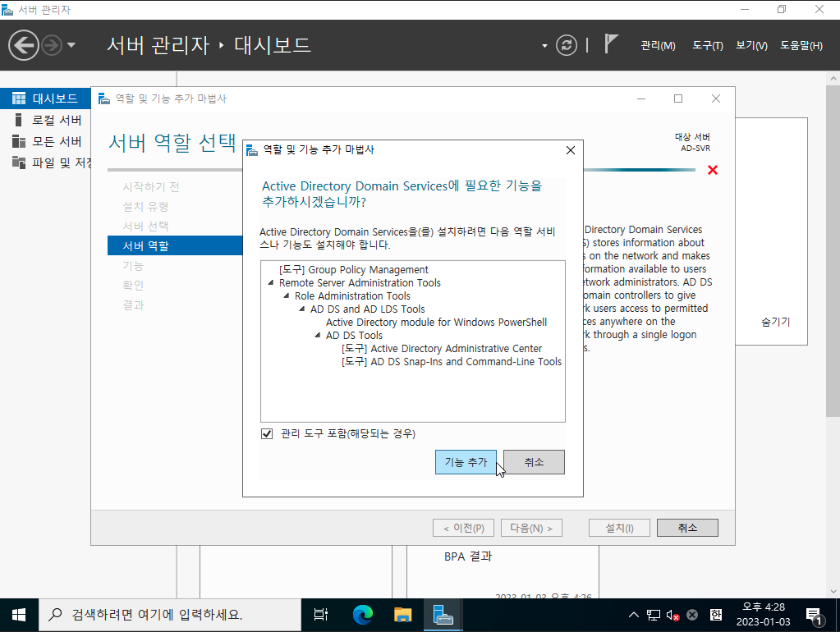Maximize the background role wizard window
The width and height of the screenshot is (840, 632).
click(x=678, y=98)
